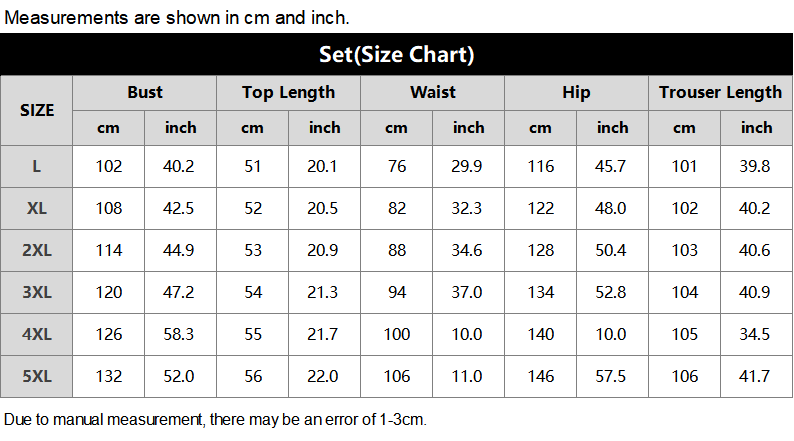Select the SIZE column header
The image size is (794, 441).
36,110
